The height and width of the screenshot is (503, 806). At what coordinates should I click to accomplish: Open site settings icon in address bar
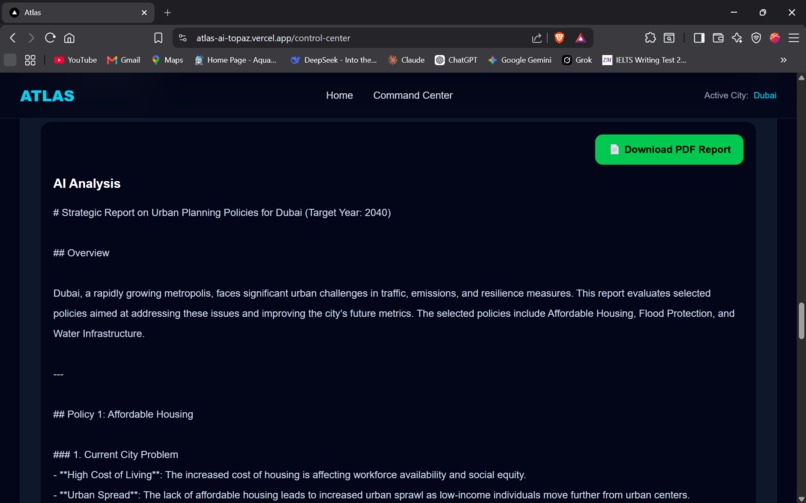tap(182, 38)
